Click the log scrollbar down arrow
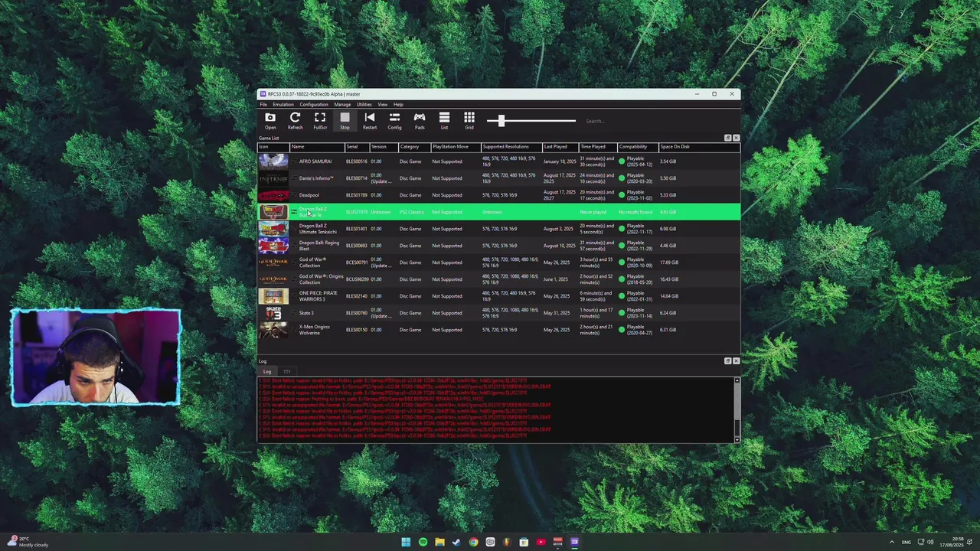The image size is (980, 551). click(737, 439)
